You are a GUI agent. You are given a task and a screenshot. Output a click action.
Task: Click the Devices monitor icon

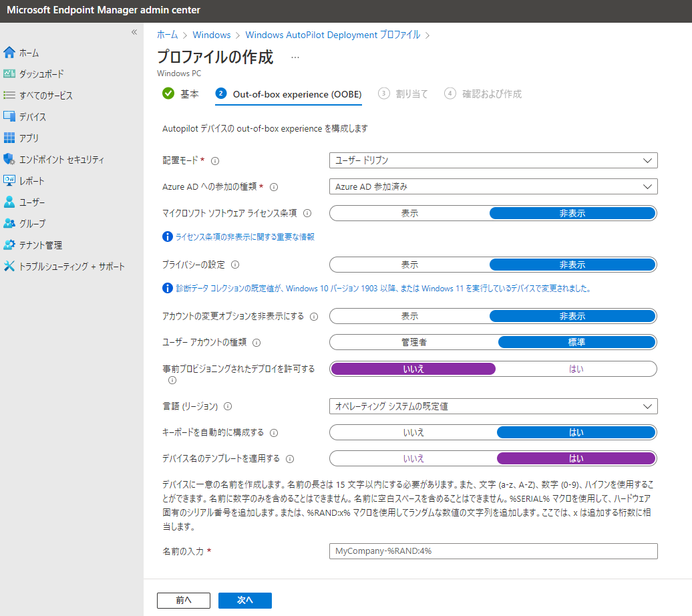9,116
